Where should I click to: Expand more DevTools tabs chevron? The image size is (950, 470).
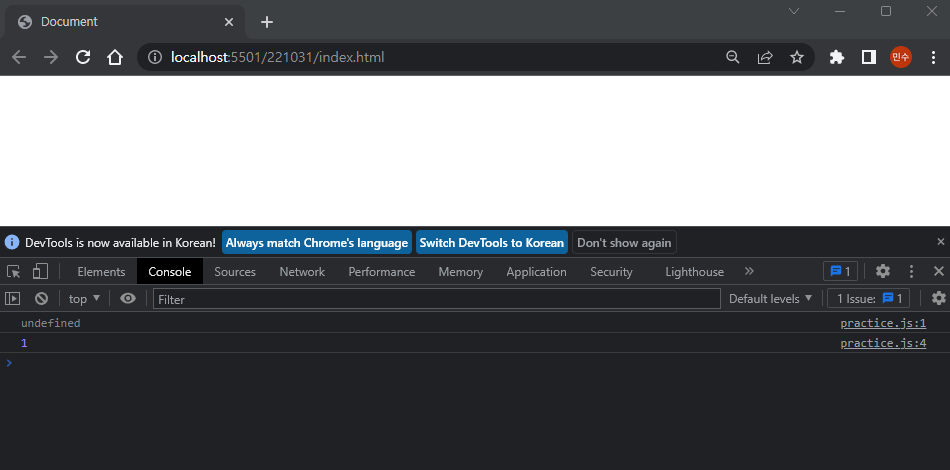point(749,271)
